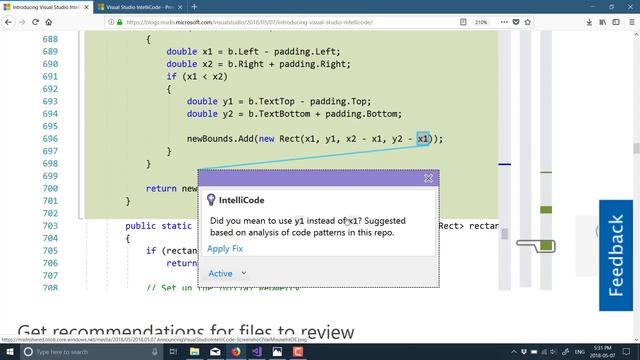Open the Active status dropdown
Viewport: 640px width, 360px height.
pyautogui.click(x=227, y=273)
